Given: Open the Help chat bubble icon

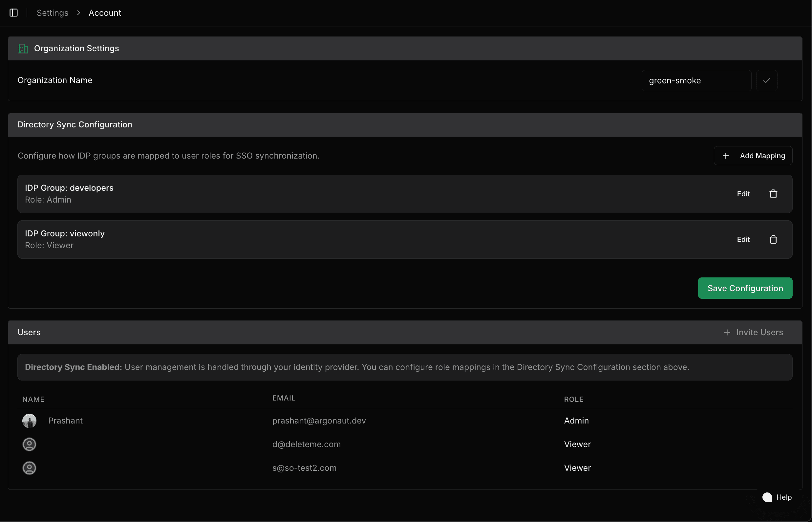Looking at the screenshot, I should coord(767,497).
